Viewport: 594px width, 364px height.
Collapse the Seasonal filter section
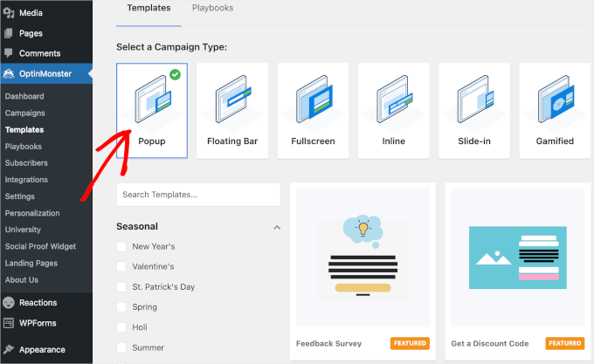point(277,227)
